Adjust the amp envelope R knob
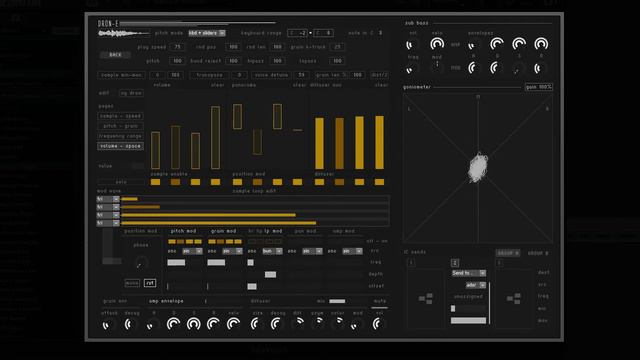 click(213, 324)
